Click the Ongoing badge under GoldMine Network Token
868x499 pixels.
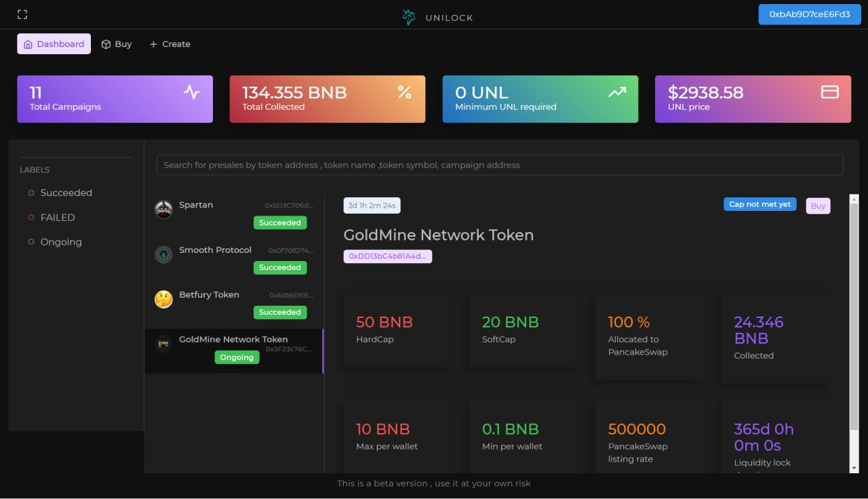(x=237, y=357)
